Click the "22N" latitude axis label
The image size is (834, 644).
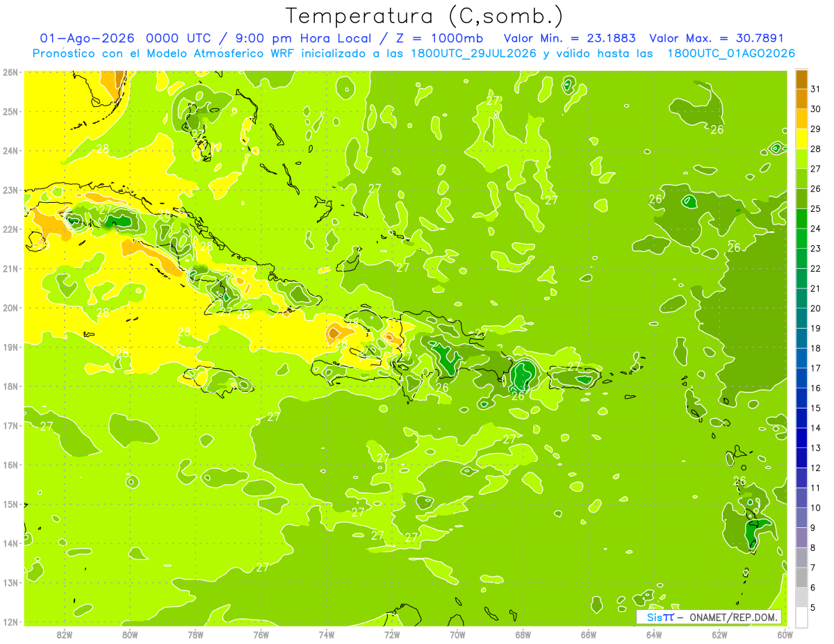click(10, 229)
